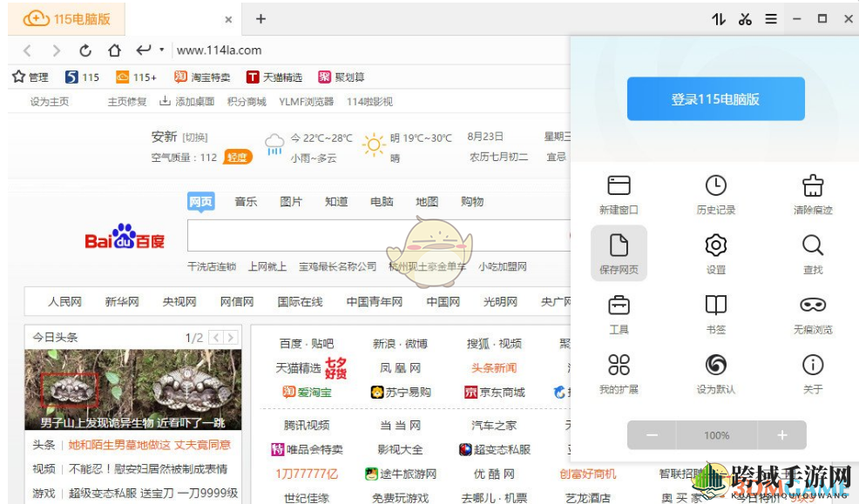
Task: Add a new tab with plus button
Action: click(260, 19)
